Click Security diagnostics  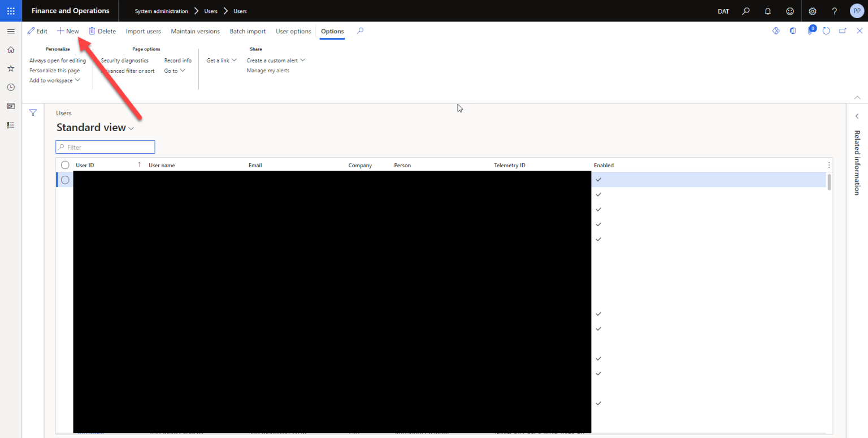coord(124,60)
